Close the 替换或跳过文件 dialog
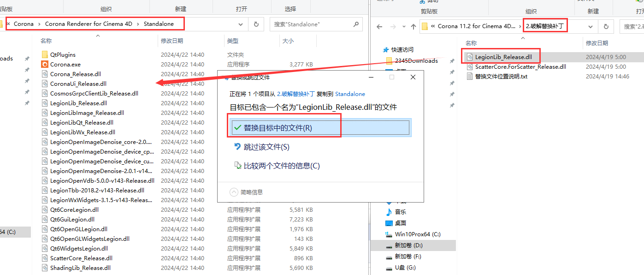This screenshot has width=644, height=275. [x=413, y=77]
